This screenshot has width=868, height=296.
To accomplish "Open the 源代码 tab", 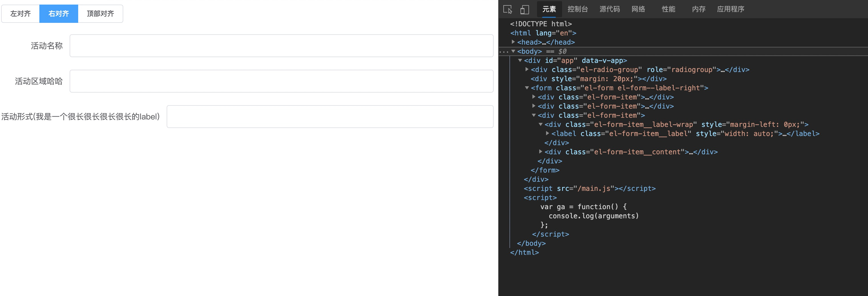I will 609,9.
